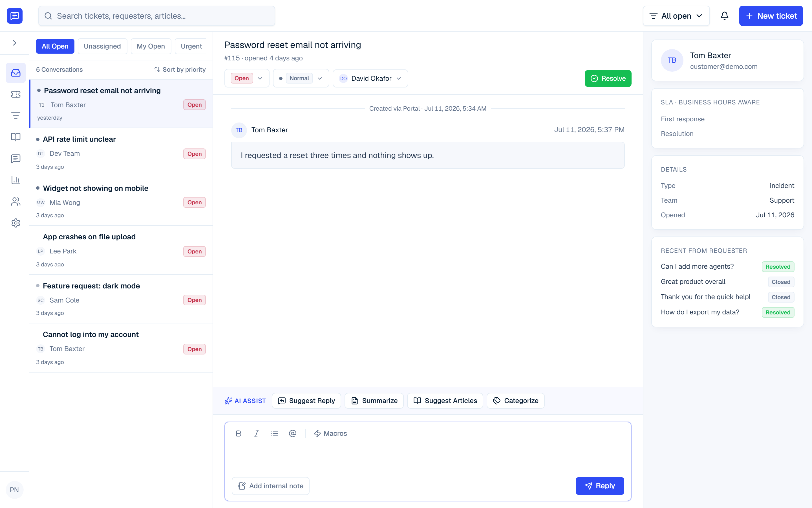Click Add internal note

270,486
